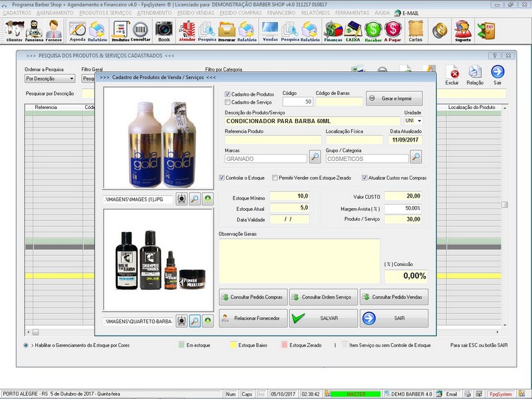Click the magnifier next to Grupo / Categoria

tap(416, 158)
